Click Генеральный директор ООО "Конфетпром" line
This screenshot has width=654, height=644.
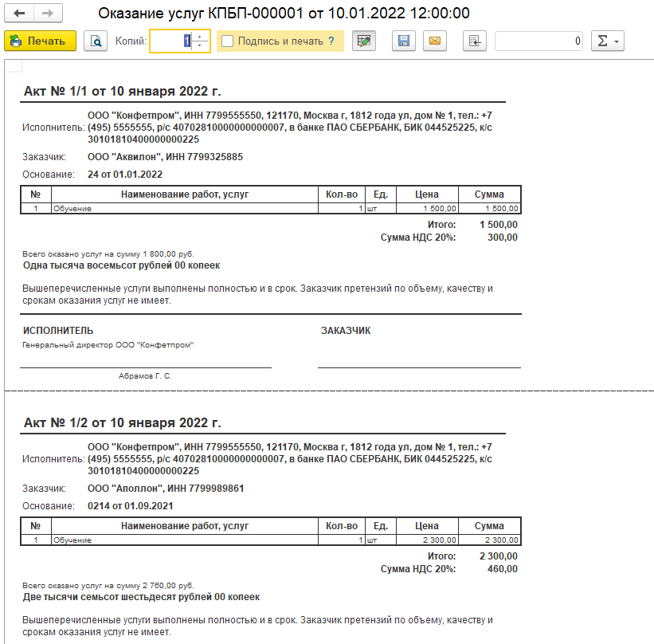pos(108,345)
